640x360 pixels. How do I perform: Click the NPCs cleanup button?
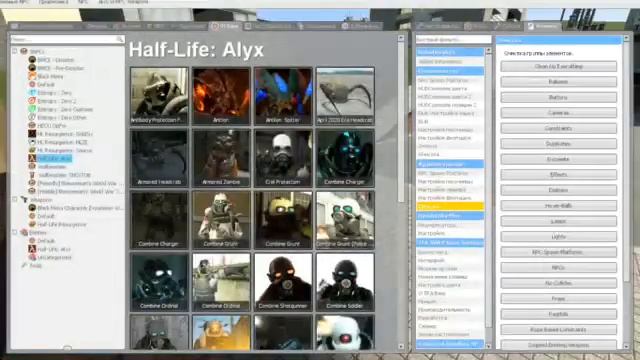pyautogui.click(x=558, y=268)
